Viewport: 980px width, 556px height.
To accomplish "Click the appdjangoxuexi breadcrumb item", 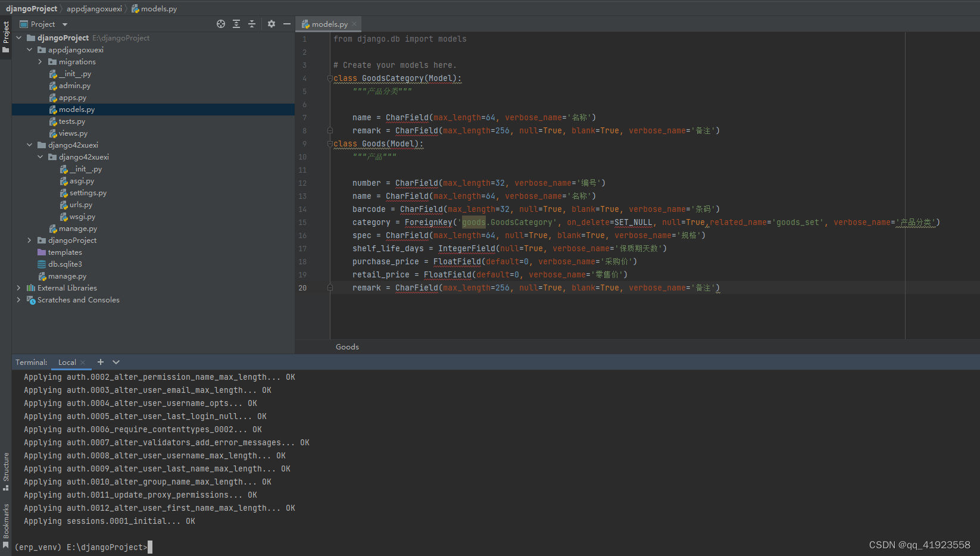I will (x=93, y=8).
